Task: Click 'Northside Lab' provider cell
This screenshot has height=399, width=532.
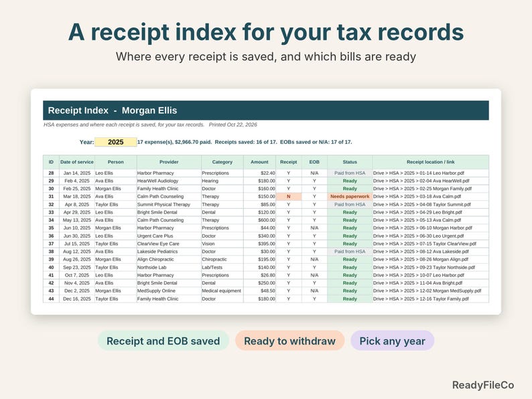Action: click(x=169, y=268)
